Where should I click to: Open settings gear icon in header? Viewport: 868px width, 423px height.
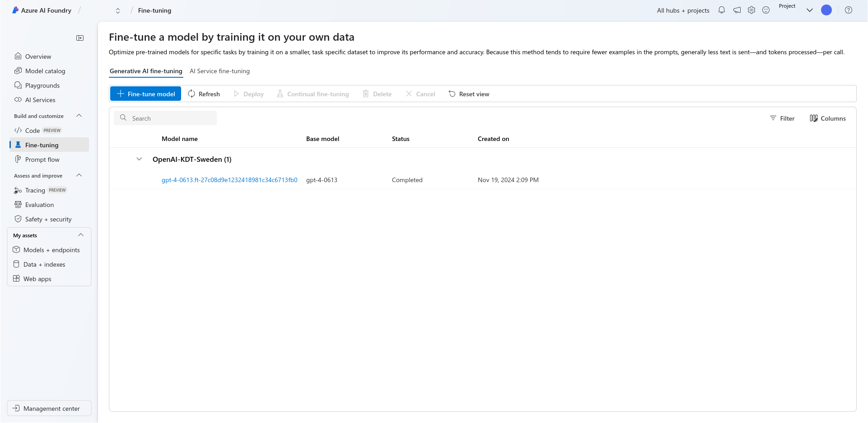coord(751,10)
